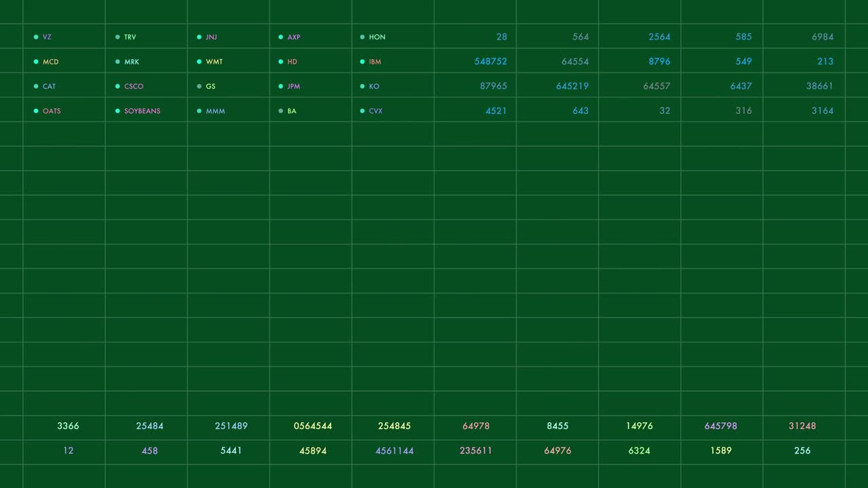Image resolution: width=868 pixels, height=488 pixels.
Task: Click the value 32
Action: [665, 110]
